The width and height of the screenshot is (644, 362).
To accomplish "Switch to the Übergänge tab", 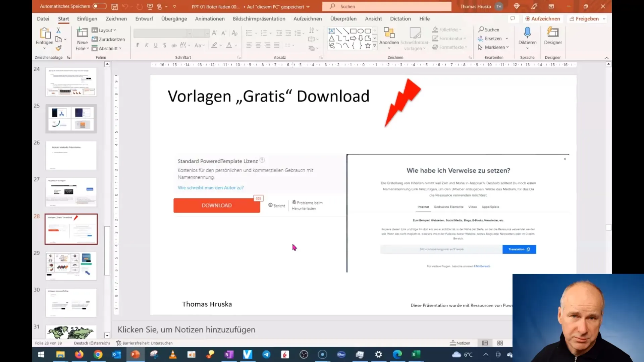I will [x=174, y=19].
